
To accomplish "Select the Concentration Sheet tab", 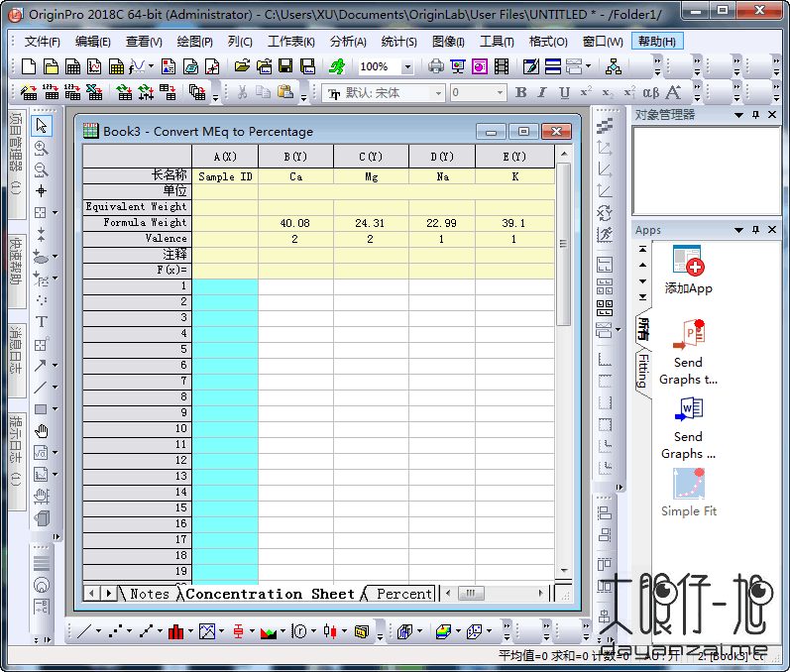I will pyautogui.click(x=270, y=594).
